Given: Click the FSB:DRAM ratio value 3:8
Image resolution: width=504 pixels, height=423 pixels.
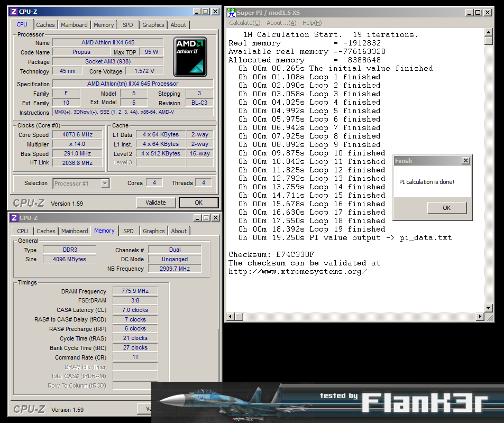Looking at the screenshot, I should point(135,300).
